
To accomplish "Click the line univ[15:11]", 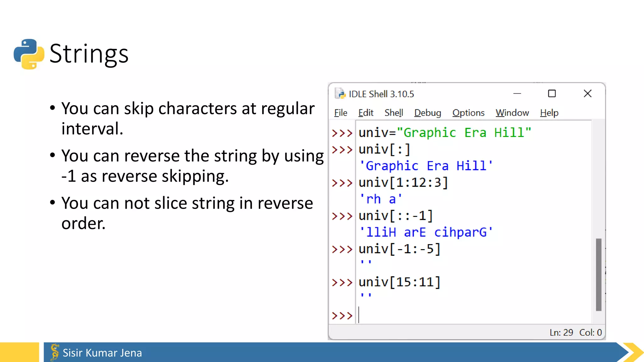I will click(x=400, y=282).
